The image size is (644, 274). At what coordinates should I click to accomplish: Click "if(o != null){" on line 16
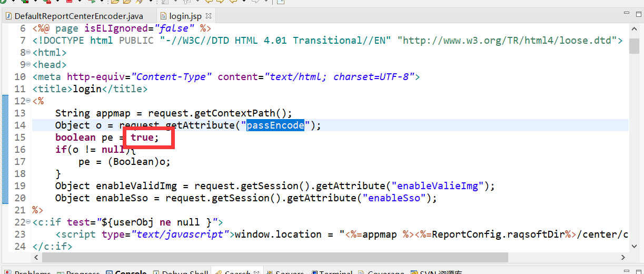(x=96, y=150)
